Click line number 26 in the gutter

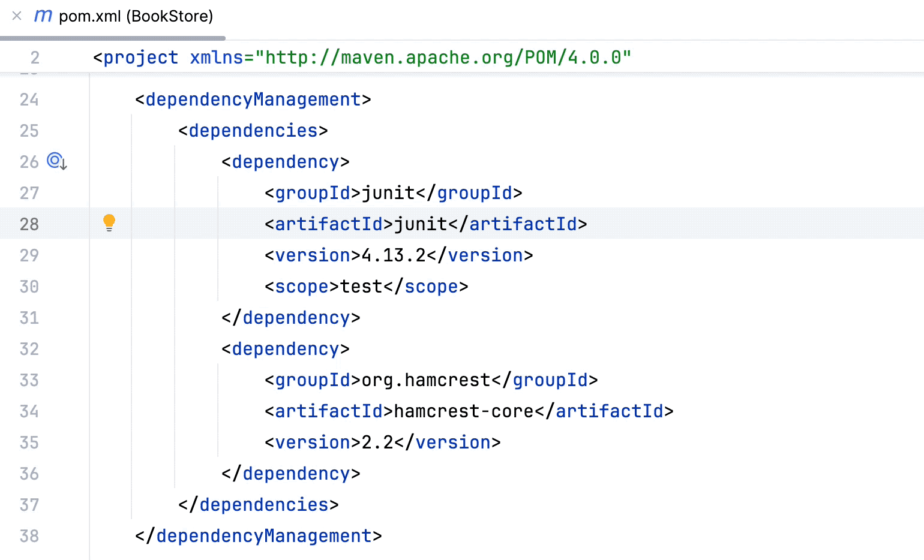[x=28, y=162]
